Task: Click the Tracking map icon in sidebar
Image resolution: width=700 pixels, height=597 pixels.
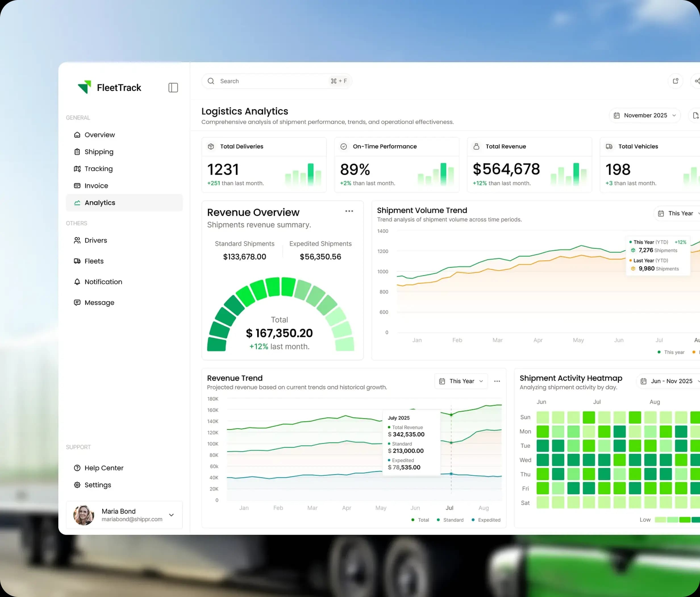Action: (77, 169)
